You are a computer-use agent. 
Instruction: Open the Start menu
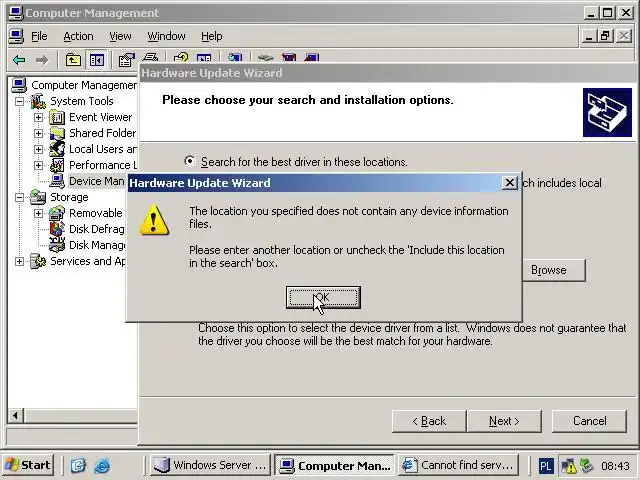[28, 465]
